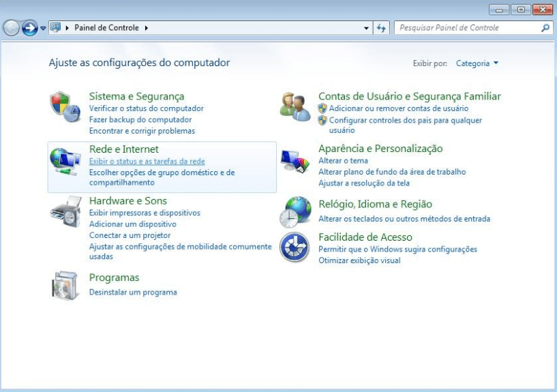Expand the arrow before Painel de Controle breadcrumb
This screenshot has height=392, width=557.
point(67,28)
